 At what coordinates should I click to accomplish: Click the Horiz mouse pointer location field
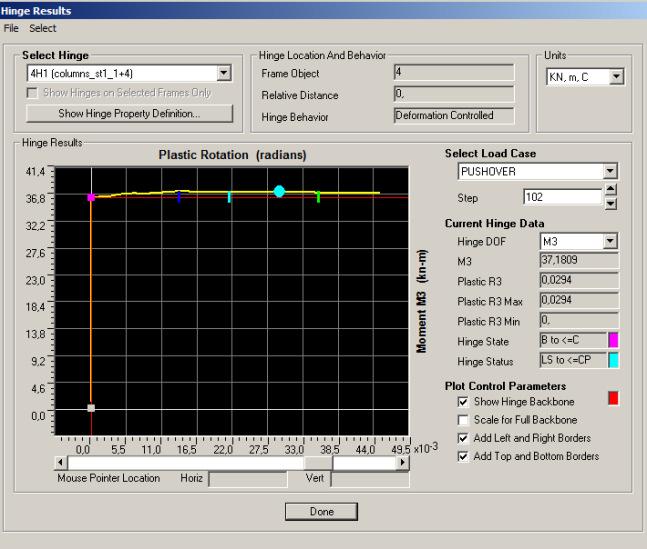coord(248,479)
